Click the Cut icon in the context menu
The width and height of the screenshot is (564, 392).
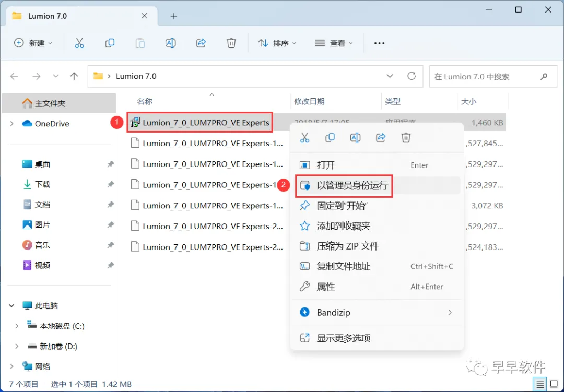(304, 137)
